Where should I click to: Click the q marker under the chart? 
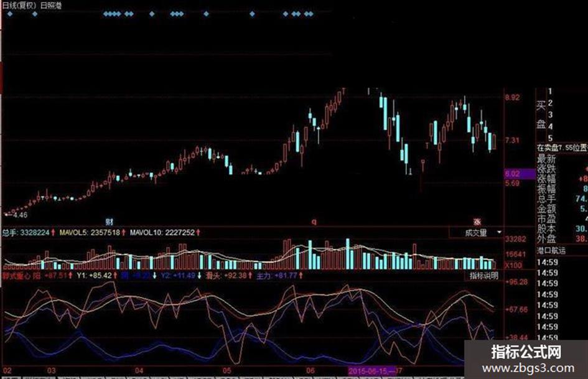314,222
